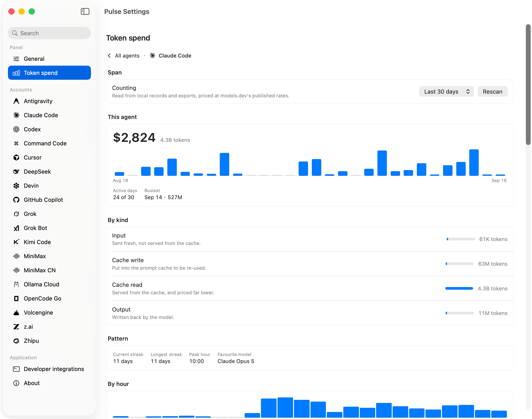532x419 pixels.
Task: Click the search magnifier icon
Action: pyautogui.click(x=15, y=33)
